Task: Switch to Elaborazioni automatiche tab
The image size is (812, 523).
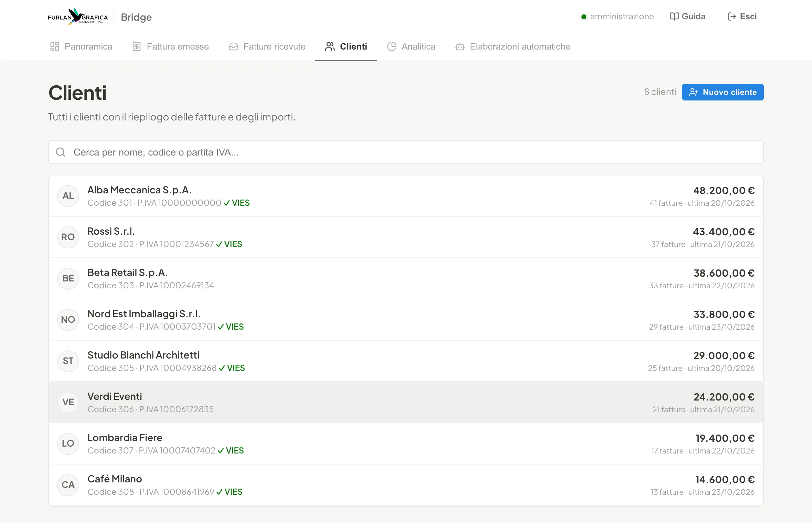Action: click(513, 46)
